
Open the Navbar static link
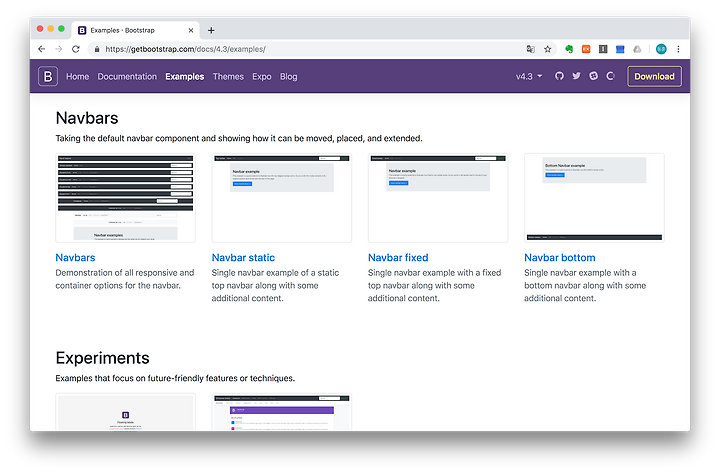coord(243,257)
